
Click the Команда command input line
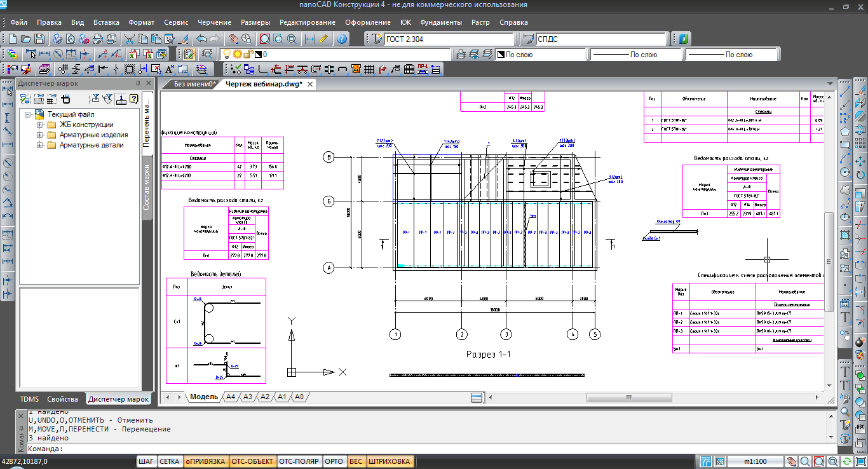tap(445, 449)
